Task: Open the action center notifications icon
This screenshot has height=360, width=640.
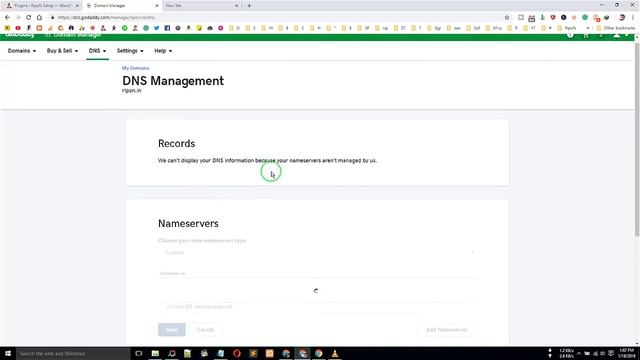Action: [611, 353]
